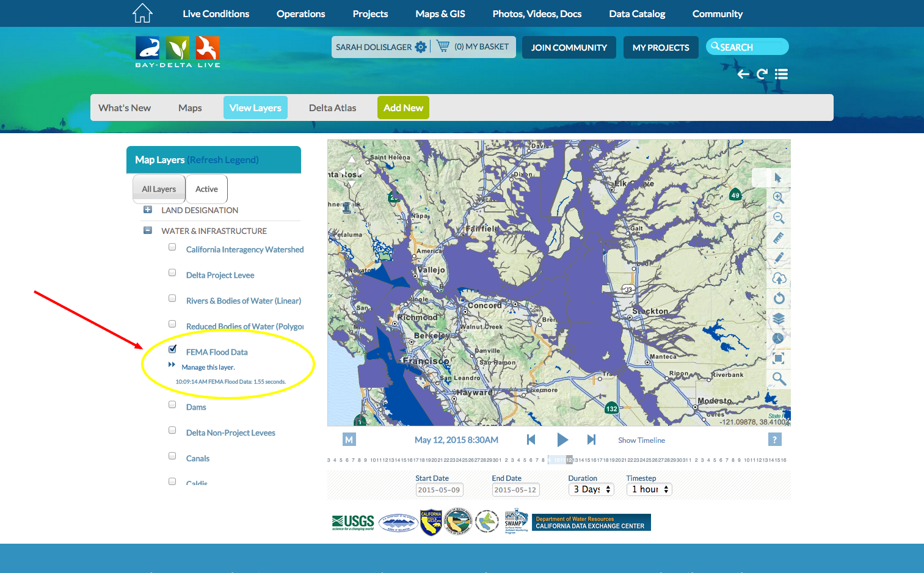Open the shopping basket cart icon

tap(443, 46)
